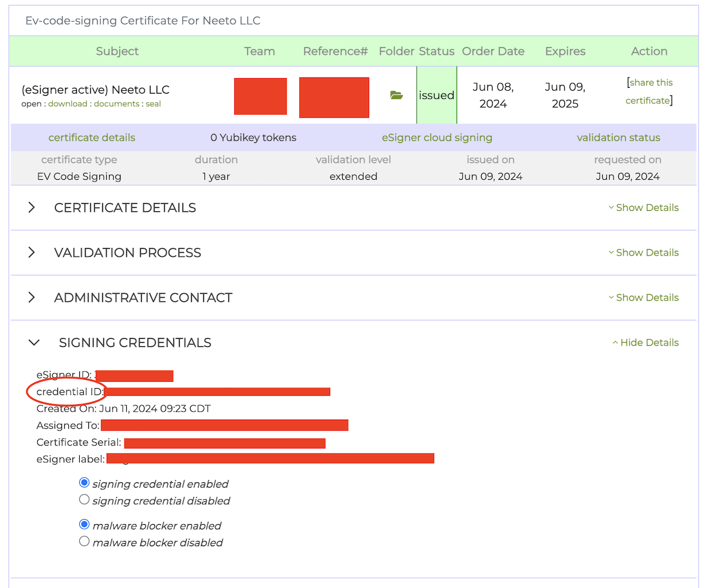Screen dimensions: 713x588
Task: Open the certificate details tab
Action: click(92, 138)
